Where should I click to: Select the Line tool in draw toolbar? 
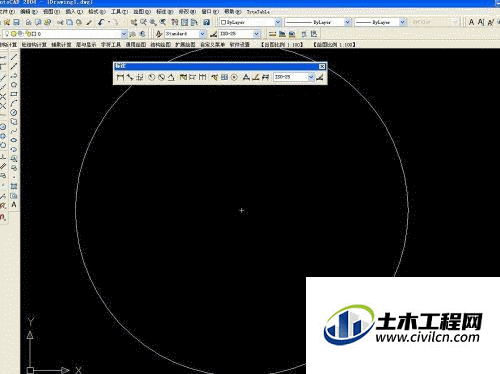[x=14, y=57]
